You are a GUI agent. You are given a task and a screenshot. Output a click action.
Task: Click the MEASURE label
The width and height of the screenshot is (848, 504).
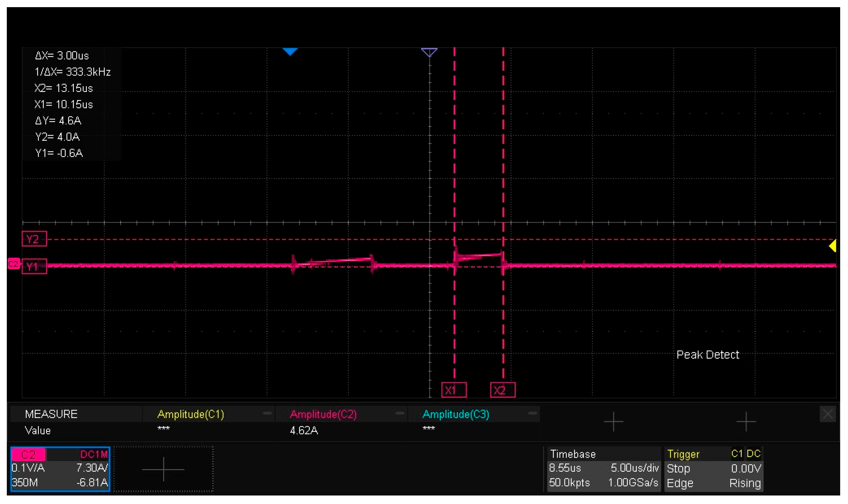point(51,414)
